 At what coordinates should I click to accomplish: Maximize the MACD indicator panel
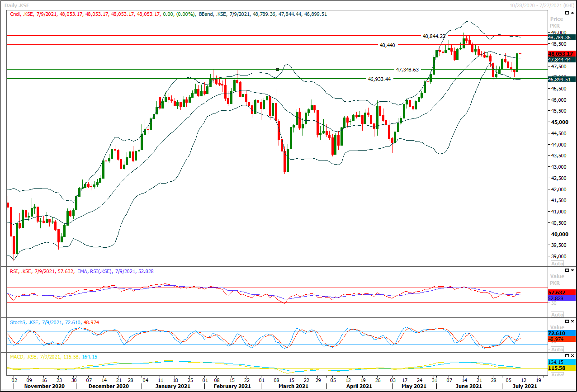[x=567, y=356]
